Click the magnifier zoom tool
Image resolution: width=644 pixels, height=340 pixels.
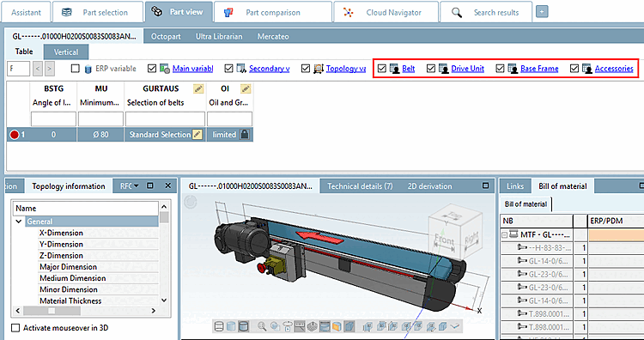click(x=262, y=326)
